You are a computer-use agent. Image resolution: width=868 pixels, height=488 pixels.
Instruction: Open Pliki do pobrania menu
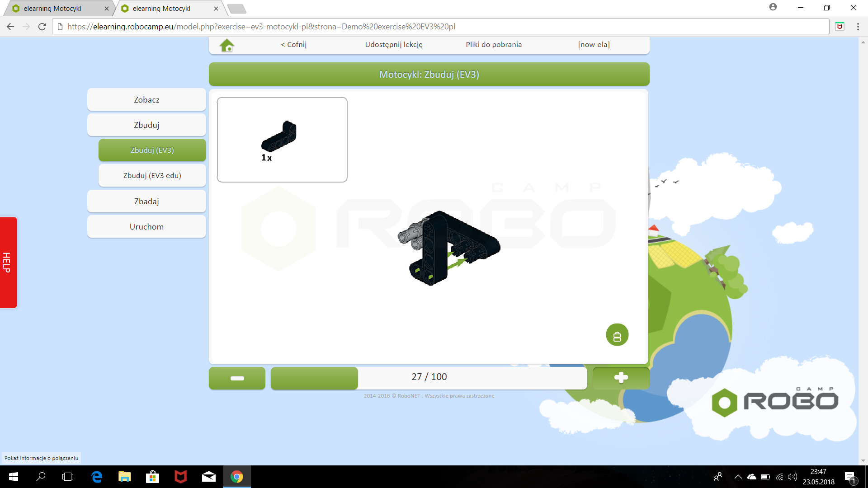click(494, 44)
